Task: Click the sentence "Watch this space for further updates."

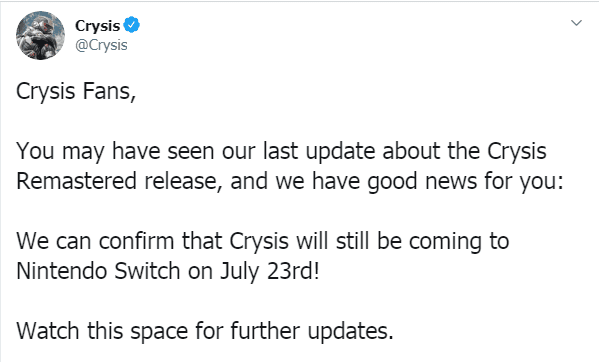Action: click(x=205, y=331)
